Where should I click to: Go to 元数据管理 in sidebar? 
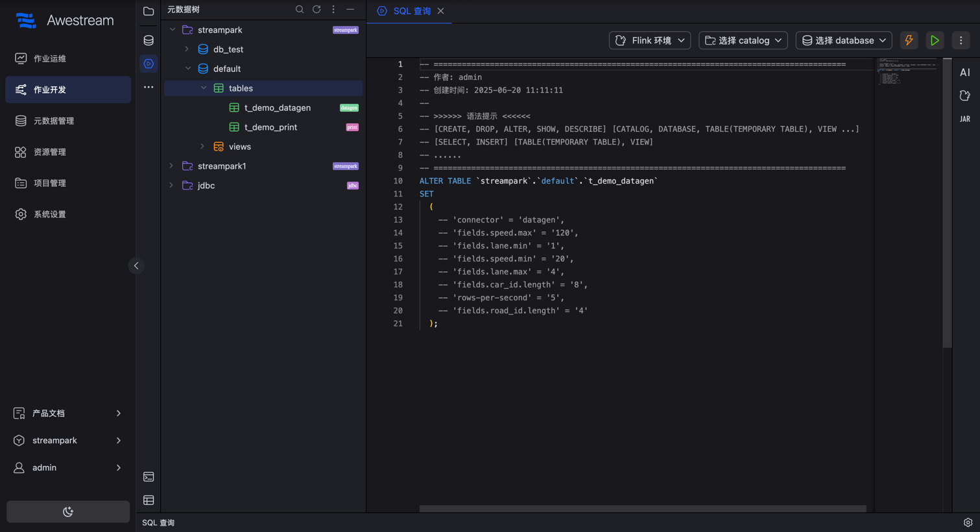(54, 121)
